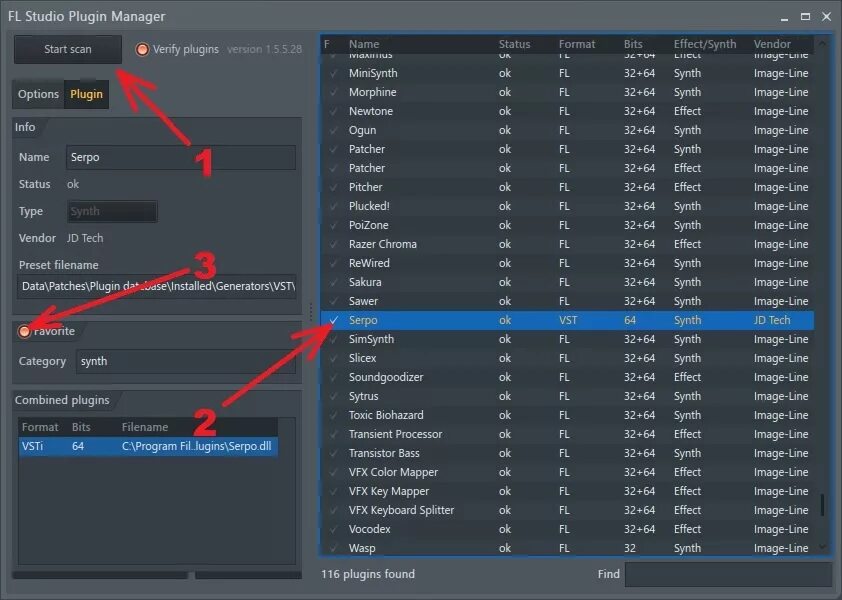The height and width of the screenshot is (600, 842).
Task: Sort plugin list by Vendor column
Action: [772, 44]
